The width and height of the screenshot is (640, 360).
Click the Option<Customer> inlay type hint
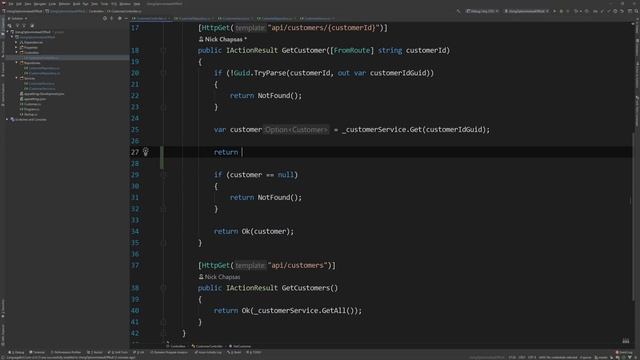tap(296, 130)
